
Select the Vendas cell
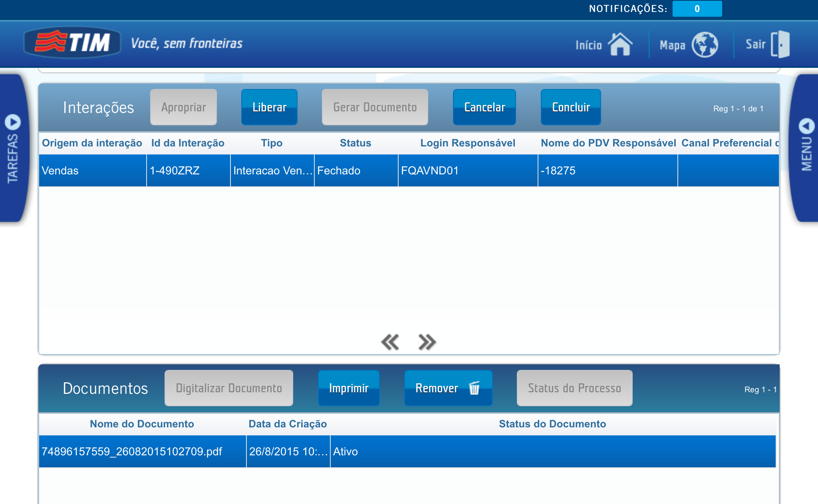coord(93,170)
